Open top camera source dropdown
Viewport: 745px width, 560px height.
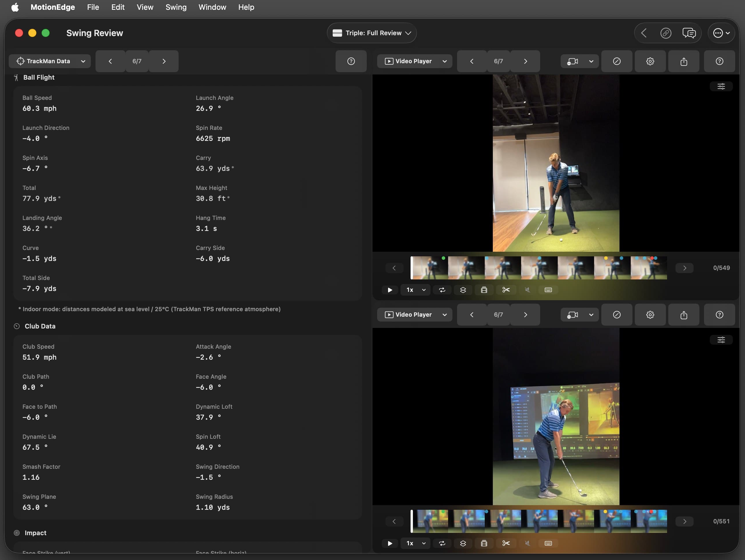point(579,61)
